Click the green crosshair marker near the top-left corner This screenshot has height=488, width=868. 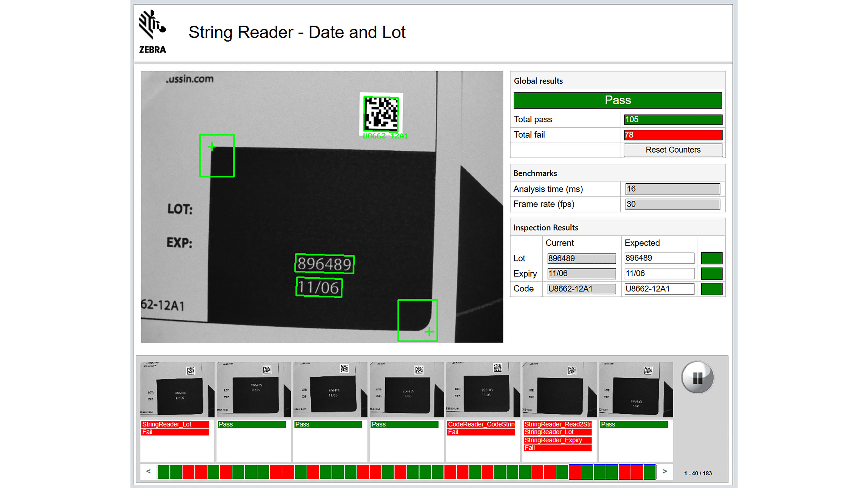coord(212,146)
